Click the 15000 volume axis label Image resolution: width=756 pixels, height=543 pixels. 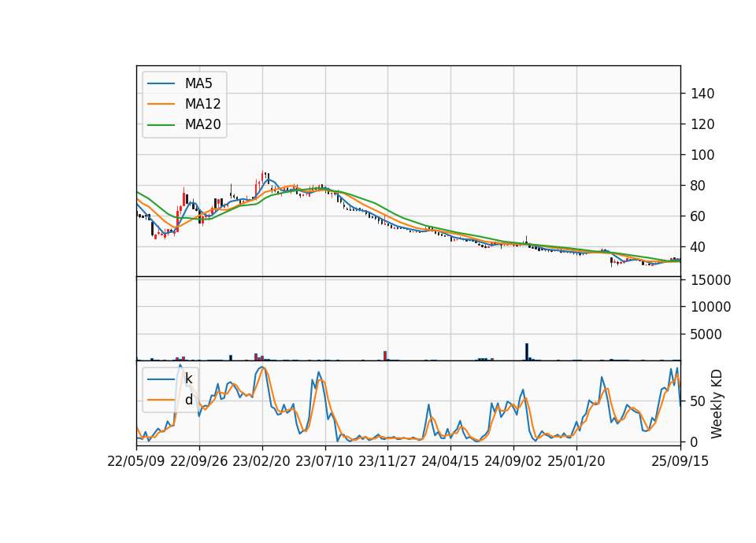pos(710,280)
